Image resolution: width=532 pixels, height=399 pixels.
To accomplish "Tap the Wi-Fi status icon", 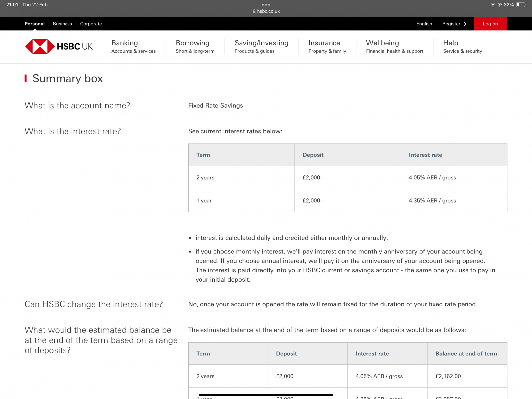I will point(493,5).
